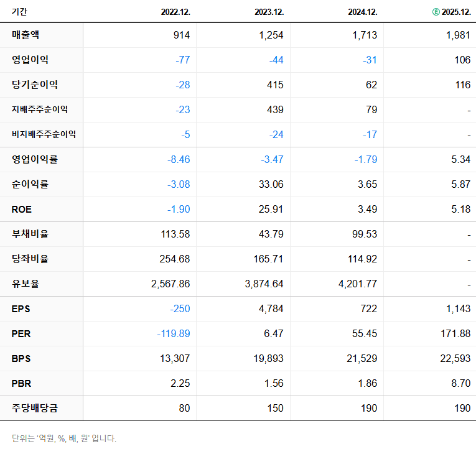Click the 매출액 value 1,981
Screen dimensions: 476x449
[458, 35]
